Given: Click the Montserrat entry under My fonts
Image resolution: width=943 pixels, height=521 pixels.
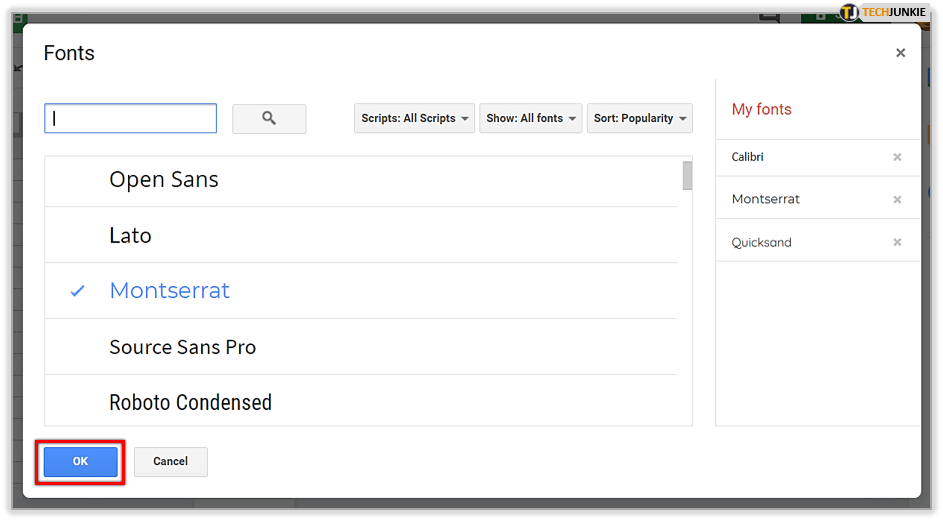Looking at the screenshot, I should point(766,199).
